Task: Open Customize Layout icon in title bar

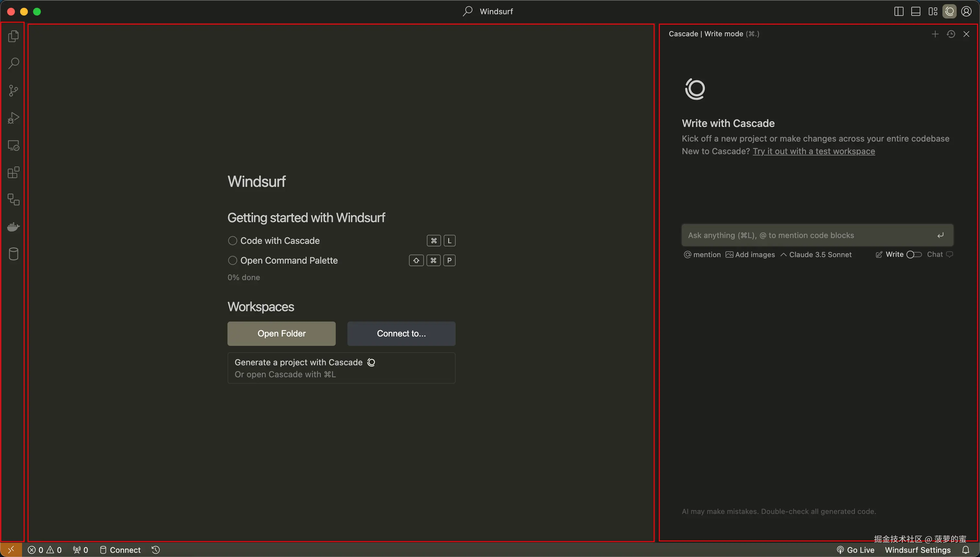Action: 933,11
